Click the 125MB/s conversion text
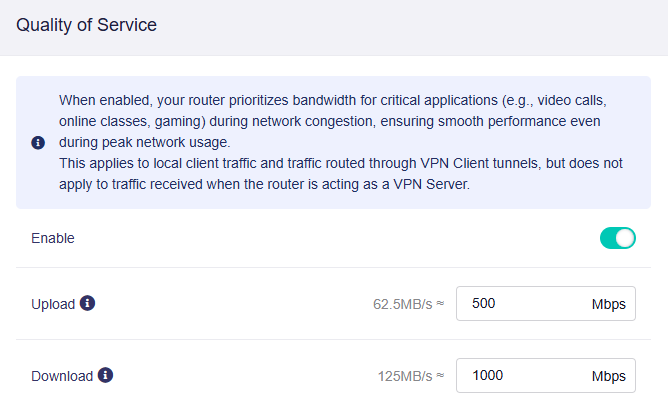 403,376
